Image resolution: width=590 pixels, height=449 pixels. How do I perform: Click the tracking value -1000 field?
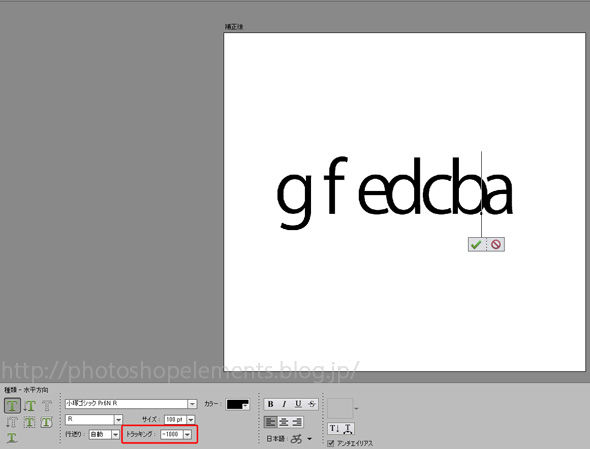pos(172,435)
